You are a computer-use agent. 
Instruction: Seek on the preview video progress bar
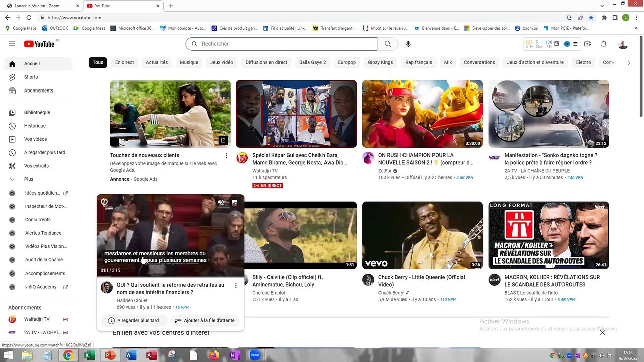[170, 276]
